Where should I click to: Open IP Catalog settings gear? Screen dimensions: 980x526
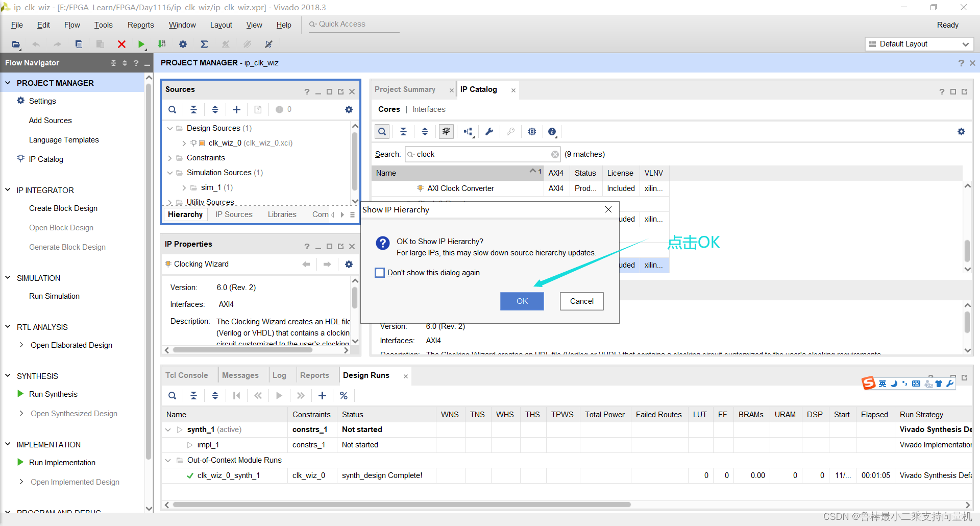click(961, 132)
